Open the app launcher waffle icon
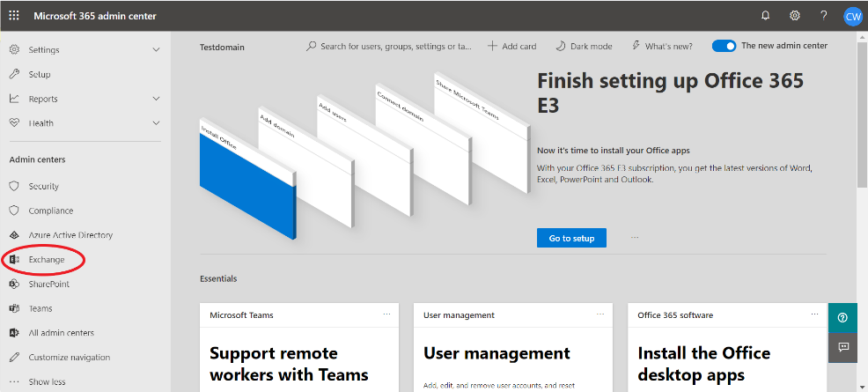Screen dimensions: 868x392 pyautogui.click(x=14, y=16)
